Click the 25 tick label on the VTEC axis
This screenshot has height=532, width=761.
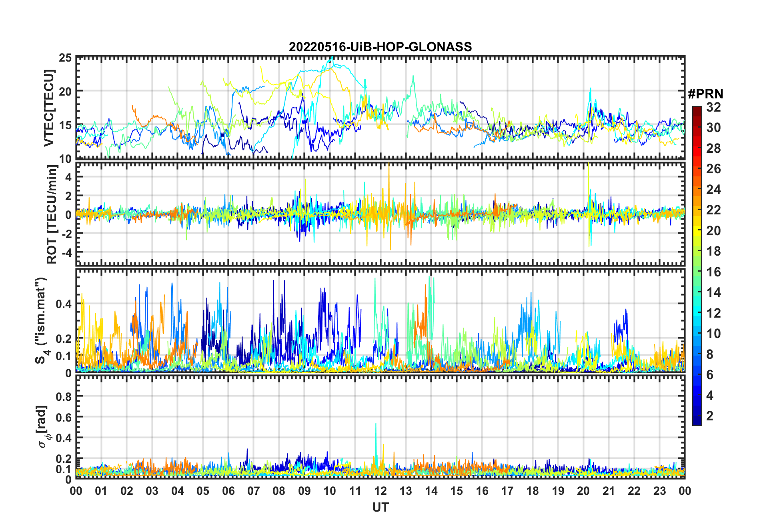[65, 58]
